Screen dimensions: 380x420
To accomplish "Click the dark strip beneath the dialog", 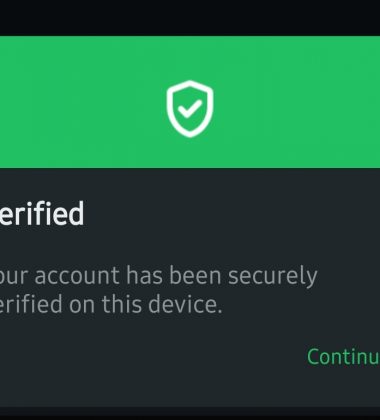I will point(190,413).
